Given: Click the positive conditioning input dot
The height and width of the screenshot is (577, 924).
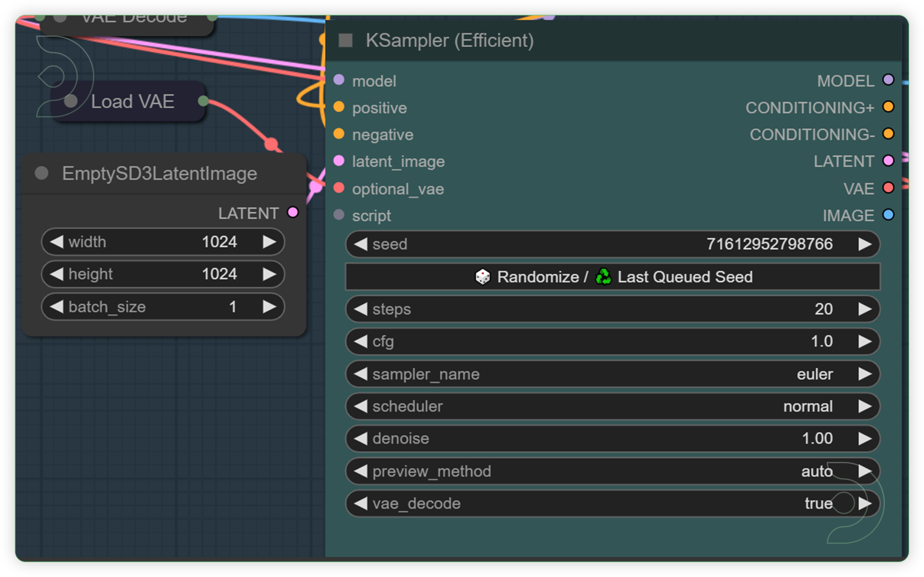Looking at the screenshot, I should click(339, 107).
